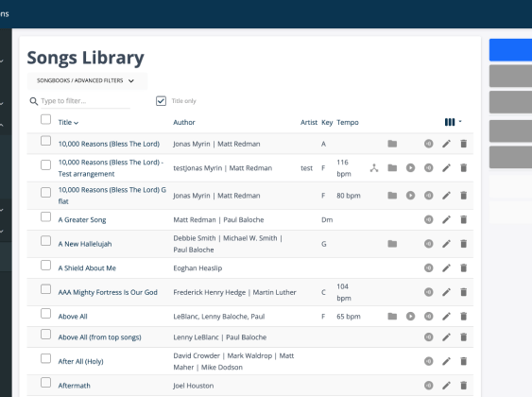The image size is (532, 397).
Task: Open the song After All (Holy)
Action: coord(80,362)
